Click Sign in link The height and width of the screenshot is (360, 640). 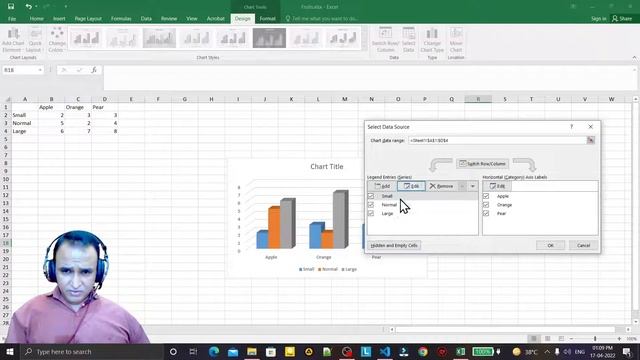tap(598, 18)
